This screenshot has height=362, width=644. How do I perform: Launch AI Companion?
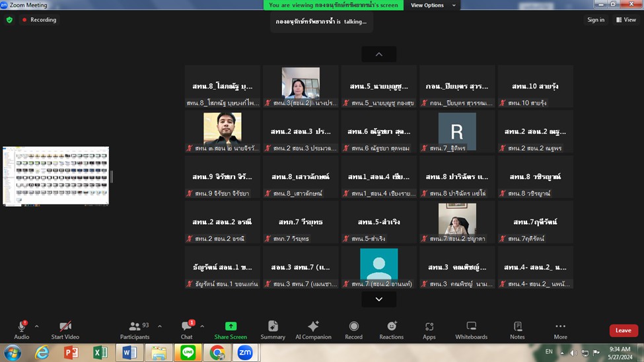(x=313, y=330)
